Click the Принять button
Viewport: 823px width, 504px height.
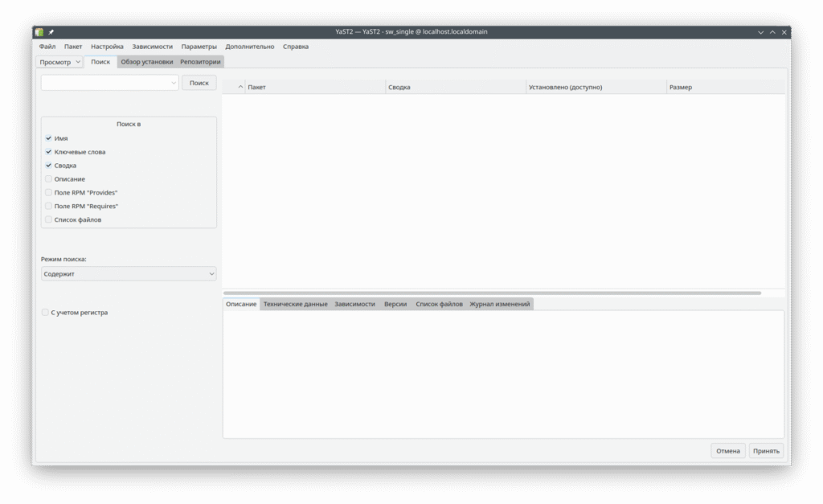point(766,451)
